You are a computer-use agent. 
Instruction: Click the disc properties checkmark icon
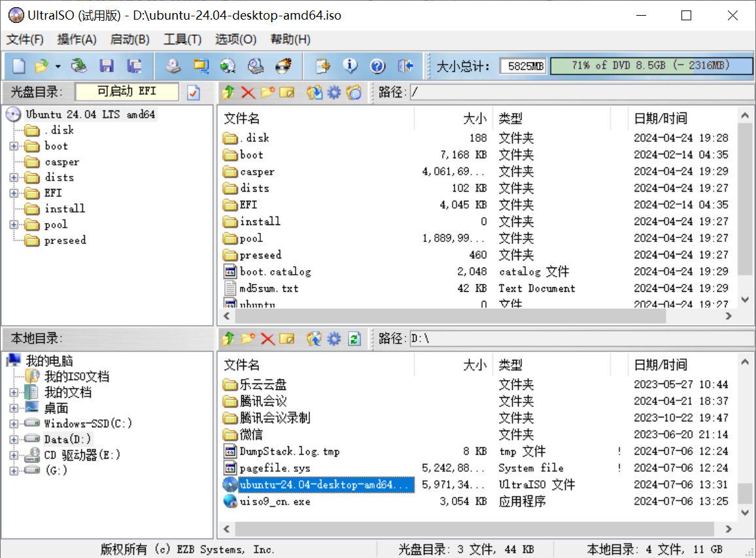194,92
